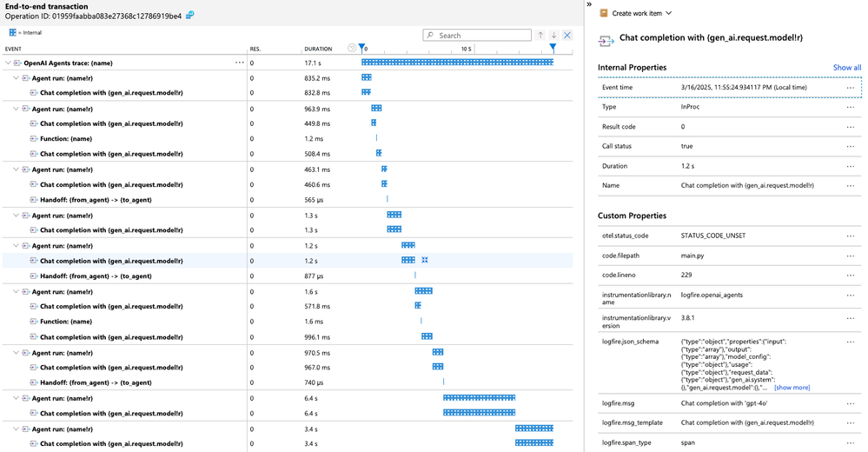Select the start timeline marker at 0

click(x=361, y=48)
